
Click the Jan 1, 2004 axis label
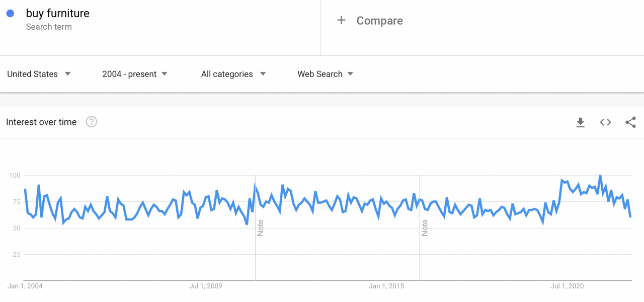25,286
